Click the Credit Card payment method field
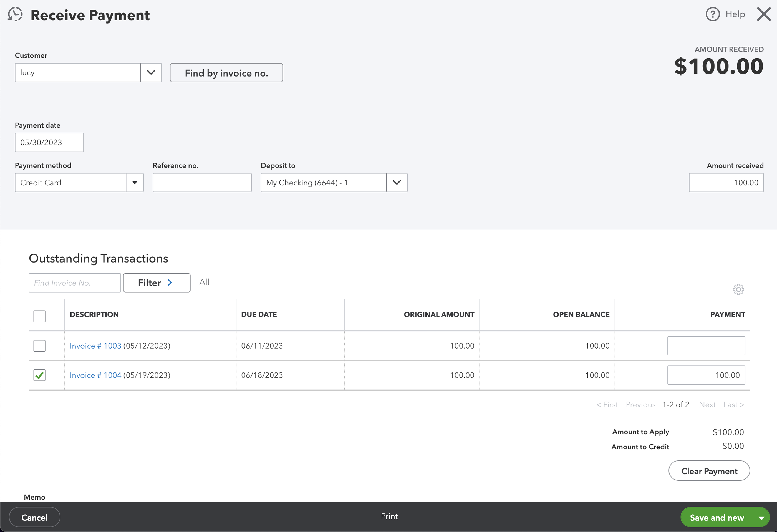Screen dimensions: 777x532 70,183
